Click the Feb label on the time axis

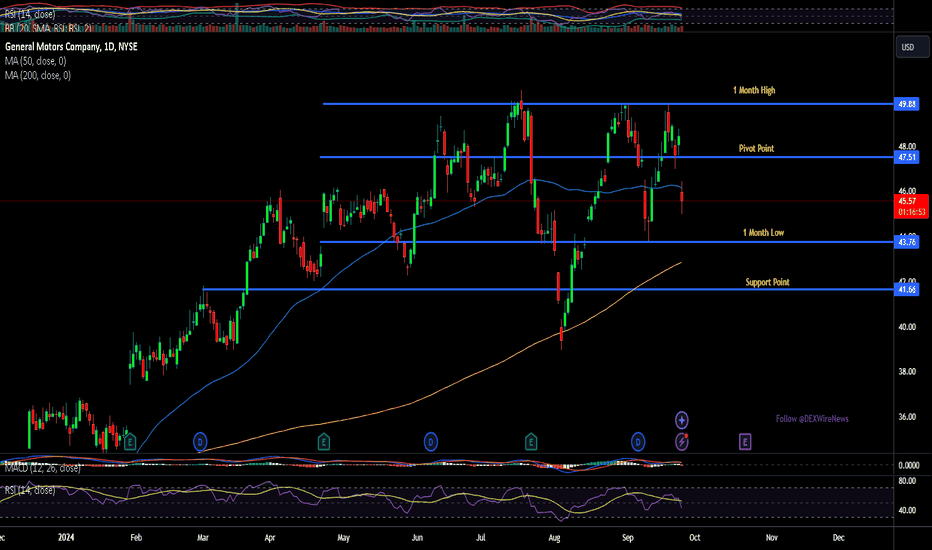[x=136, y=538]
